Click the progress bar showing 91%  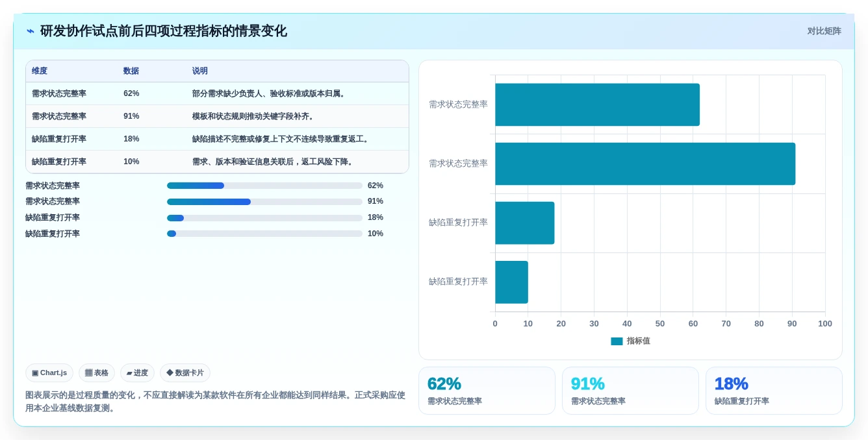(264, 202)
